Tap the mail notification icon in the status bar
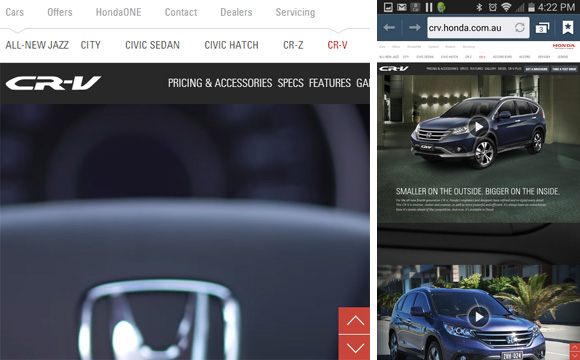This screenshot has height=360, width=580. [x=402, y=7]
